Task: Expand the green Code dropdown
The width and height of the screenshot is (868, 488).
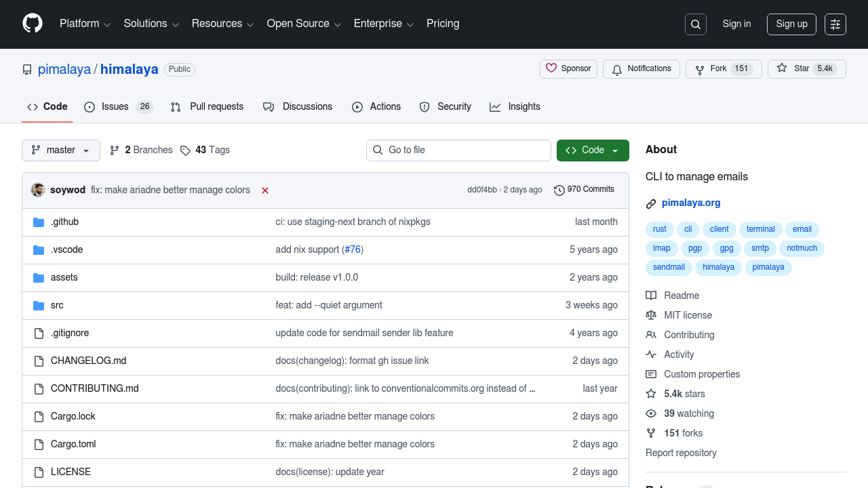Action: click(593, 150)
